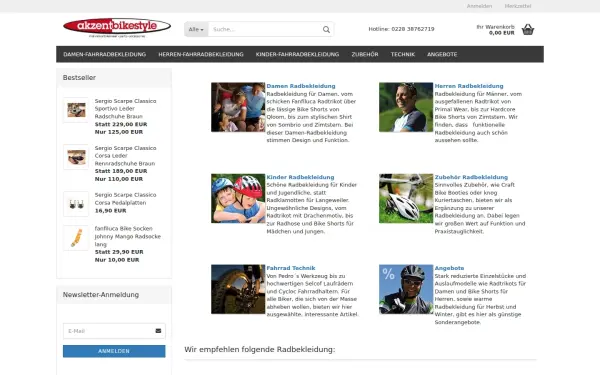Click the Kinder Radbekleidung children helmets photo

(238, 198)
